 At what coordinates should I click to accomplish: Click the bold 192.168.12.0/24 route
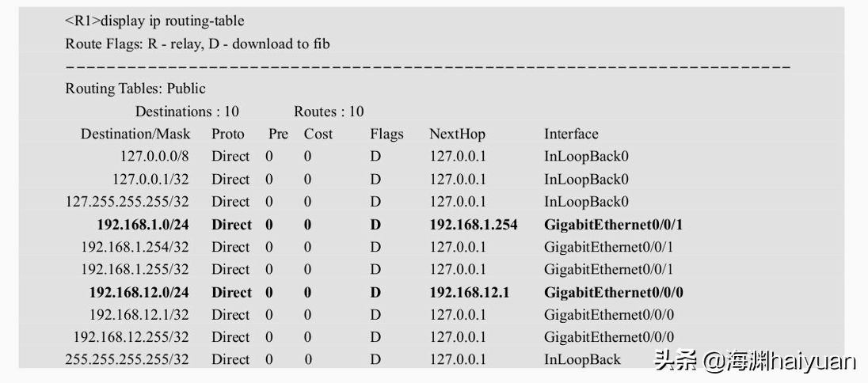[x=139, y=292]
